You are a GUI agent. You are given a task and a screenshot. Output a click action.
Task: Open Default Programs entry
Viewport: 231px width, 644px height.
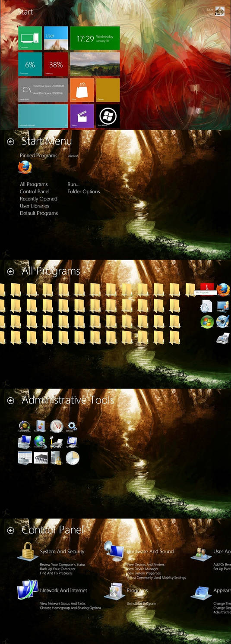39,213
